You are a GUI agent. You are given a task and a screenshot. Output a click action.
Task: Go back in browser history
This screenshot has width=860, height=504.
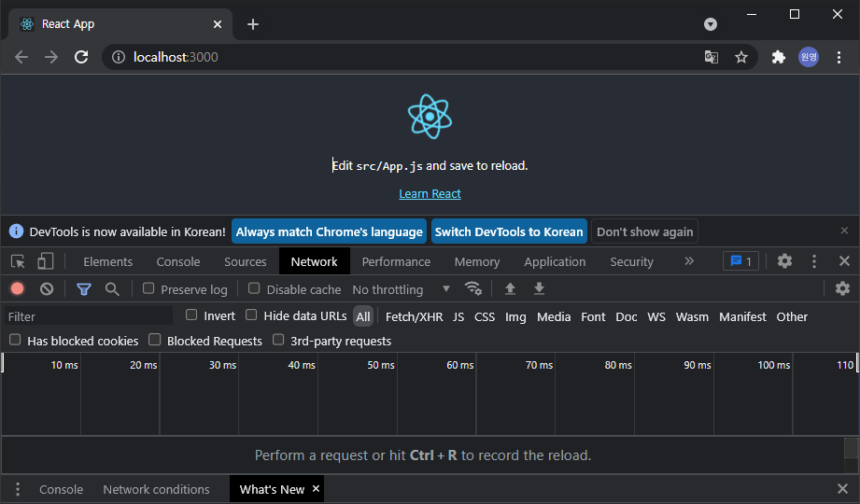(x=21, y=57)
